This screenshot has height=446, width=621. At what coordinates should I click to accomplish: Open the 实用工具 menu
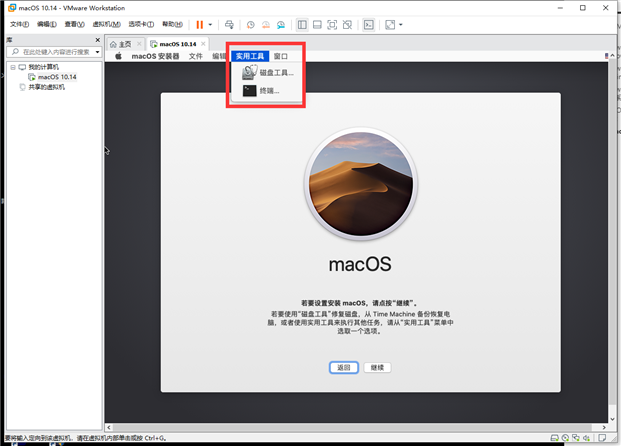250,56
